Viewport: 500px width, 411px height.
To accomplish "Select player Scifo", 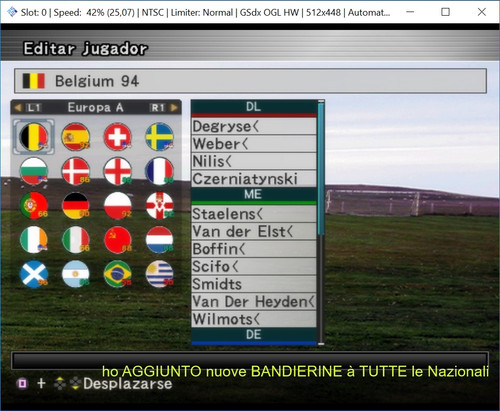I will point(254,267).
